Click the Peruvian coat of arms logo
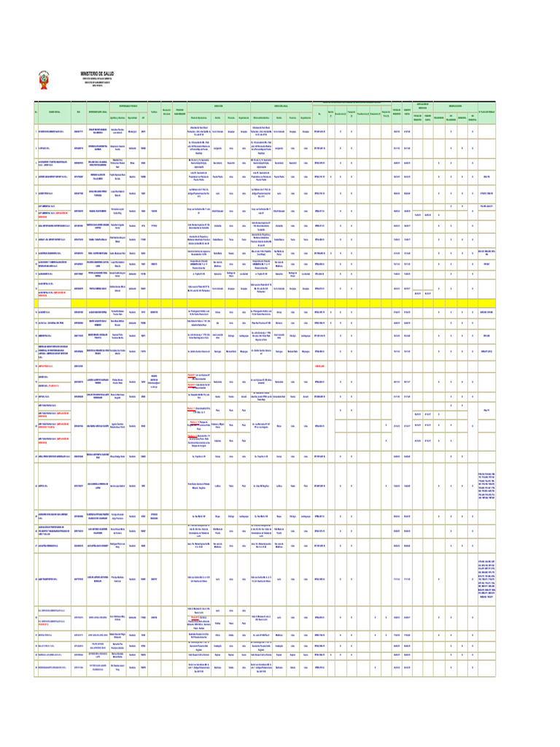This screenshot has width=560, height=747. coord(44,80)
